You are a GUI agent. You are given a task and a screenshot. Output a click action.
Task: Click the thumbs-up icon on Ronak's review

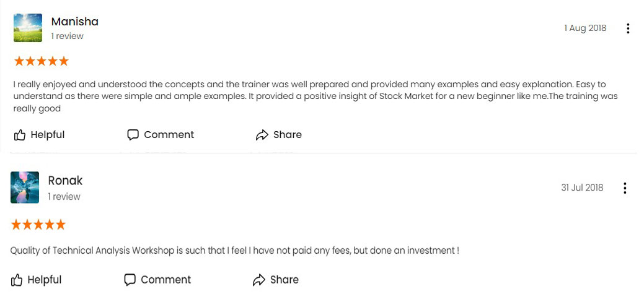[x=17, y=280]
